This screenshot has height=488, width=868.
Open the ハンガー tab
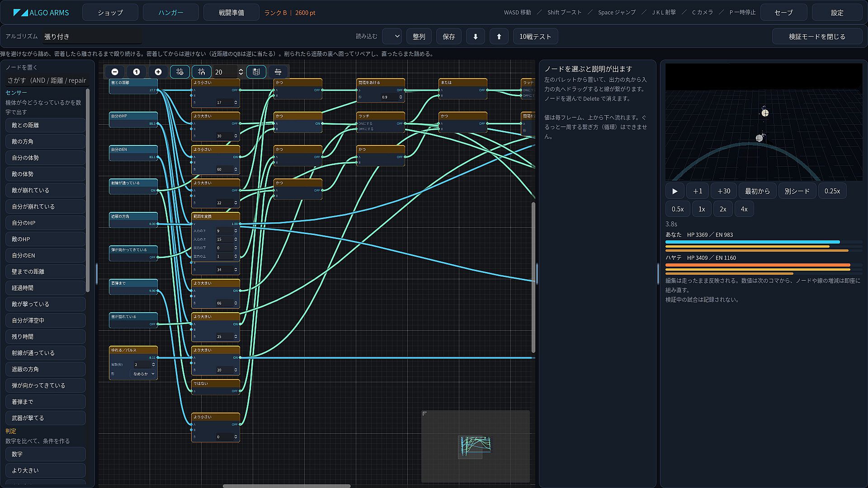coord(171,13)
